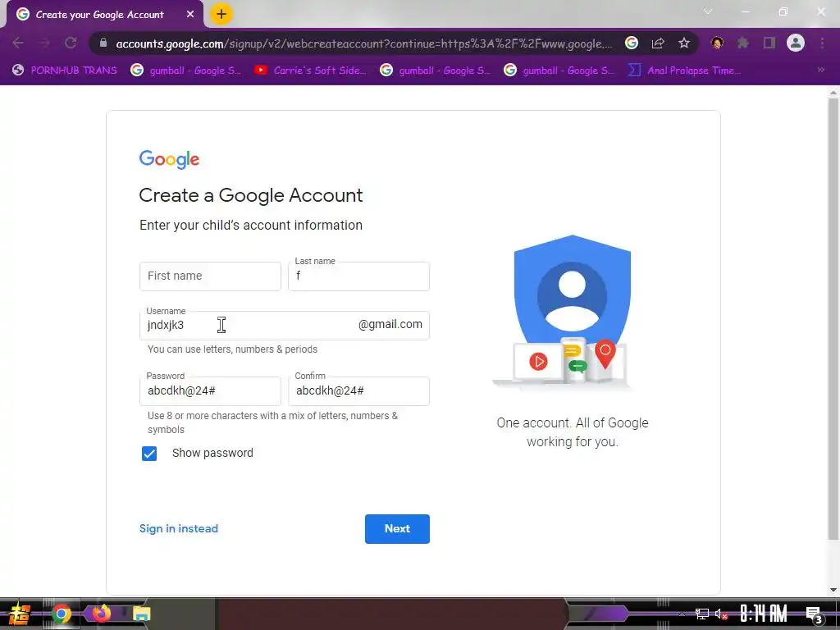Image resolution: width=840 pixels, height=630 pixels.
Task: Focus the First name field
Action: (210, 276)
